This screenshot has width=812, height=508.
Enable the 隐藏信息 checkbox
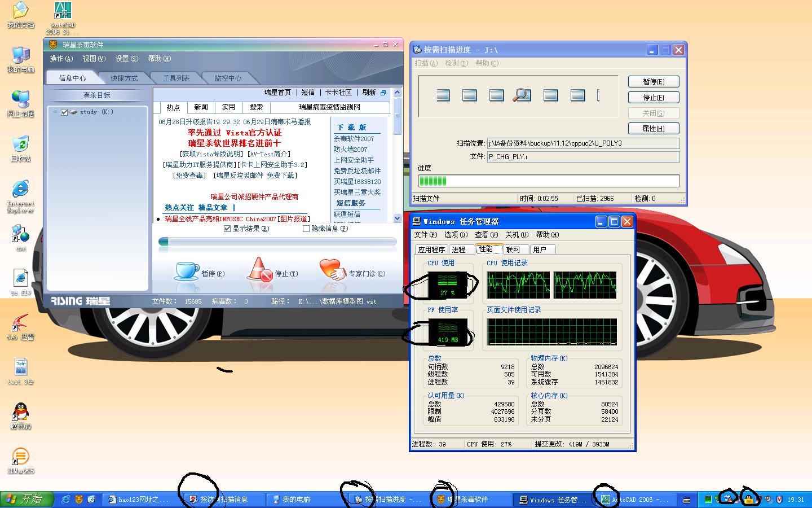[306, 229]
